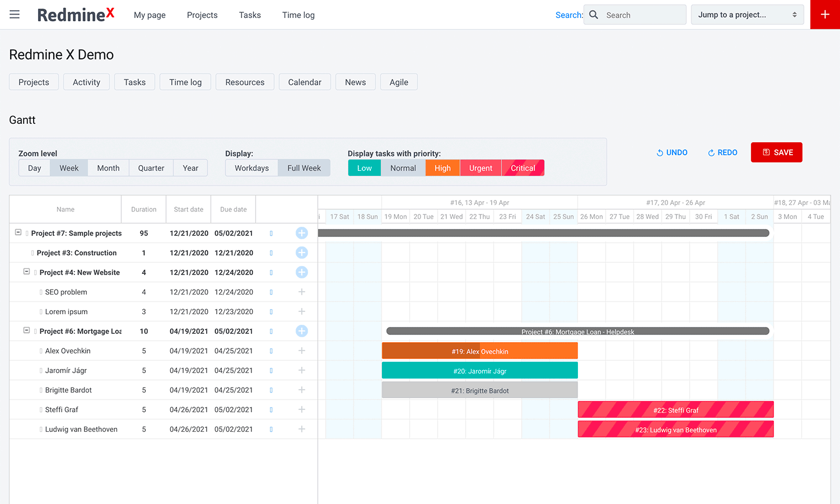
Task: Click the plus icon in SEO problem row
Action: pos(302,292)
